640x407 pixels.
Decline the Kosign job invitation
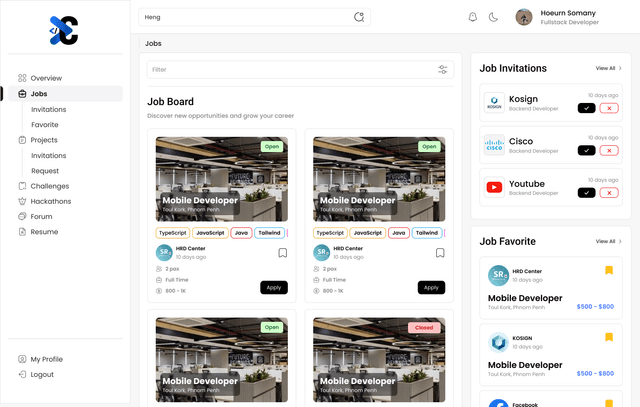click(609, 108)
